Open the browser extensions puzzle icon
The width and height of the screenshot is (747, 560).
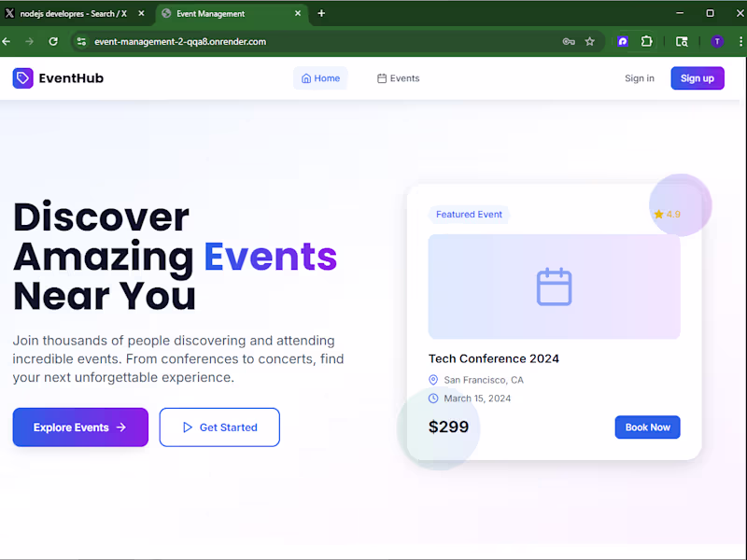646,41
